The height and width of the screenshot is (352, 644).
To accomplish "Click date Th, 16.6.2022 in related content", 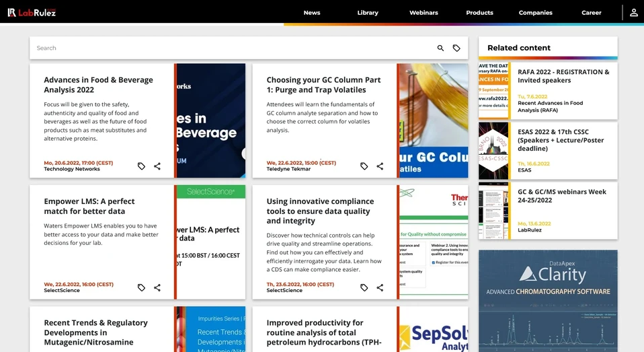I will point(534,164).
